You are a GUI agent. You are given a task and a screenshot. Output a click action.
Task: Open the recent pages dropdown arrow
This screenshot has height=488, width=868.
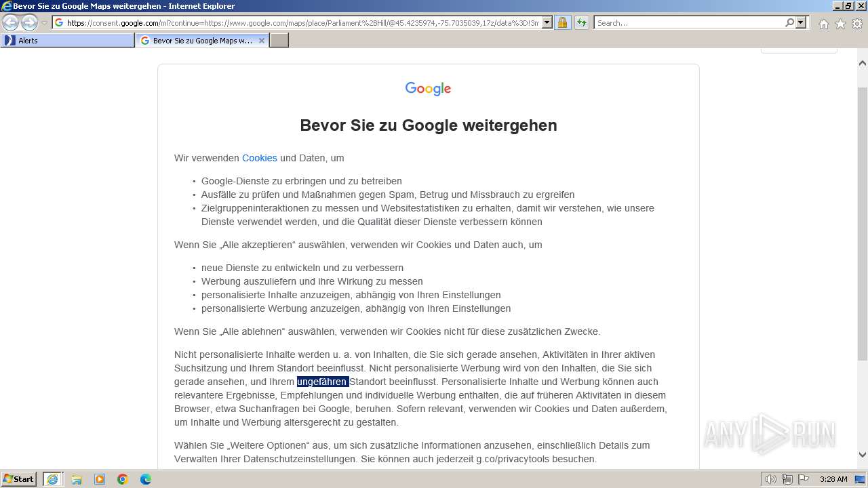point(44,23)
